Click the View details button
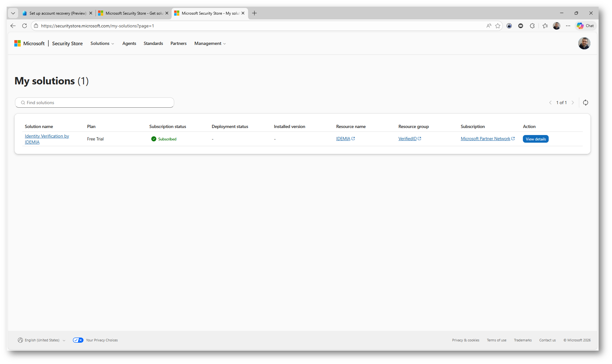The height and width of the screenshot is (364, 612). point(535,139)
